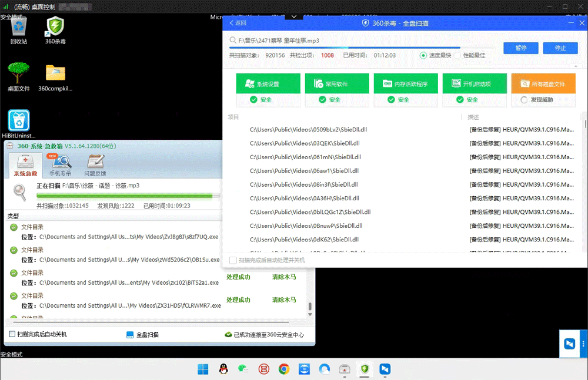Pause the scan with 暂停 button
The width and height of the screenshot is (588, 380).
[520, 48]
